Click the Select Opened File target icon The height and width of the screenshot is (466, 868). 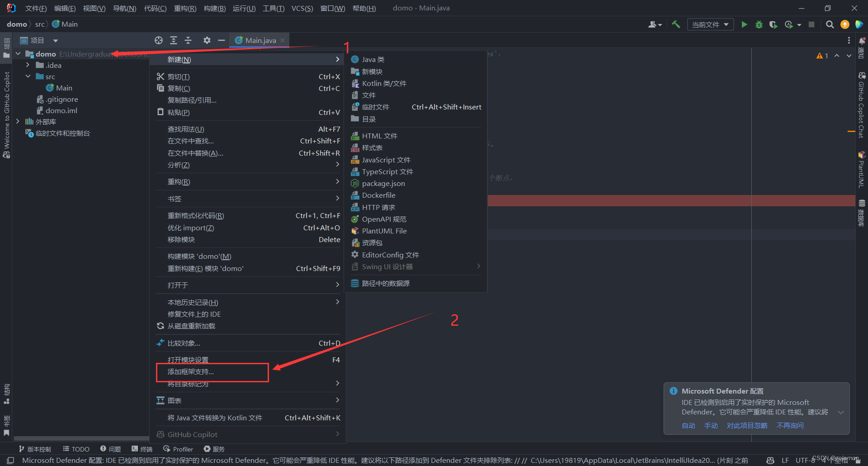pyautogui.click(x=158, y=40)
